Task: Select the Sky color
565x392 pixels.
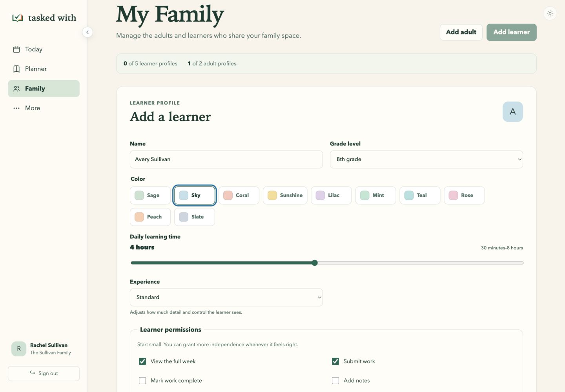Action: [x=195, y=195]
